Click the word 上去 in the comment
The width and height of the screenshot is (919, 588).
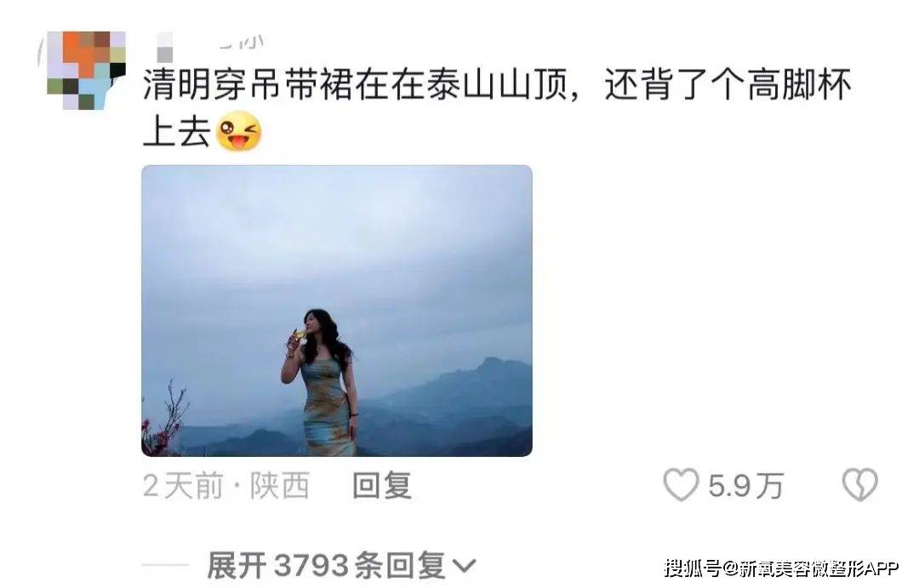[x=177, y=132]
